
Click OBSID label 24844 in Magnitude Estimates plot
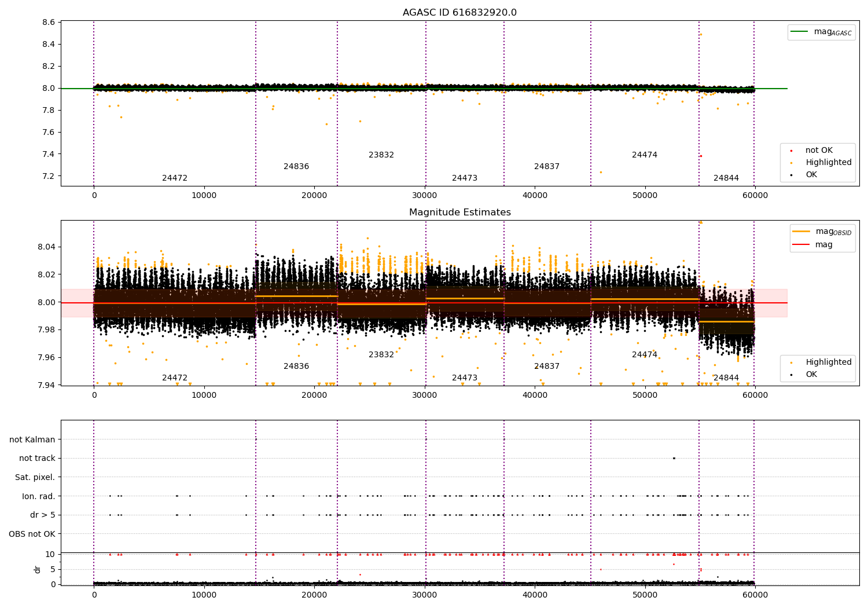tap(726, 378)
